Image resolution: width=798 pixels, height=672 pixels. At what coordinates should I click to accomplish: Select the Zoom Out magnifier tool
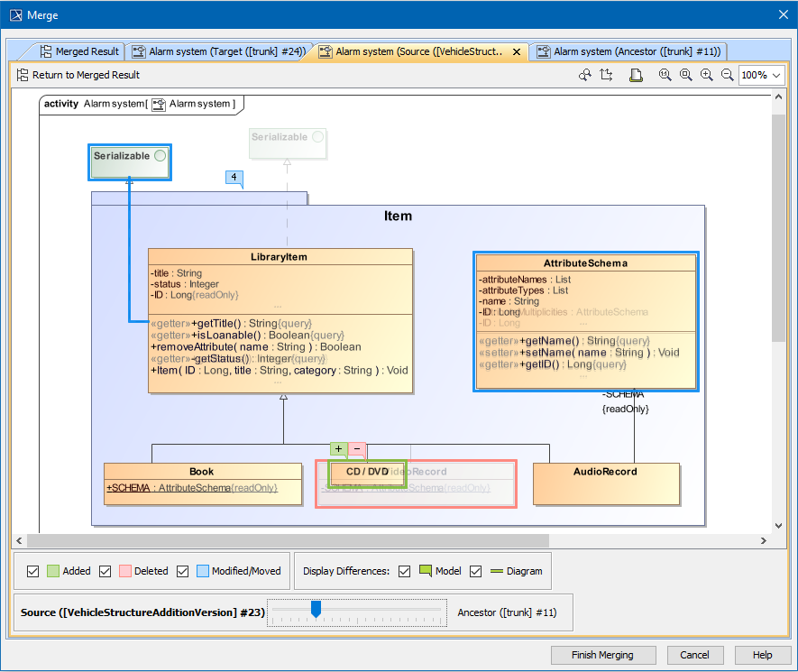tap(728, 75)
